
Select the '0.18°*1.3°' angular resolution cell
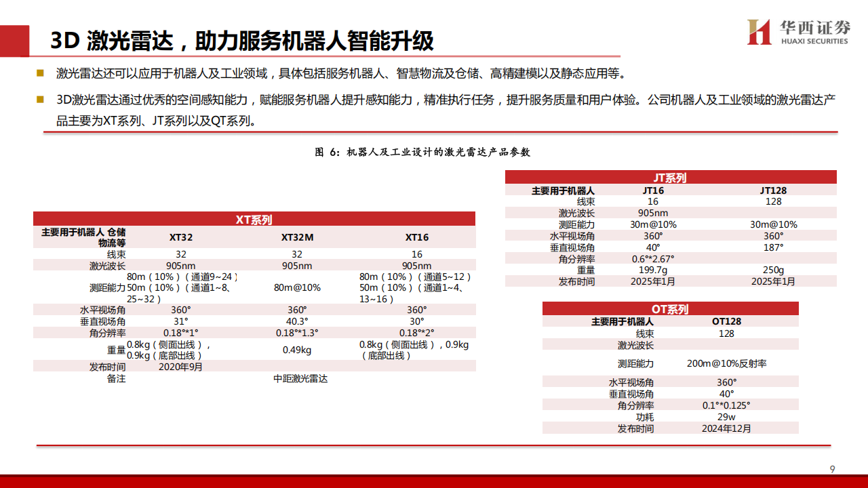click(297, 333)
